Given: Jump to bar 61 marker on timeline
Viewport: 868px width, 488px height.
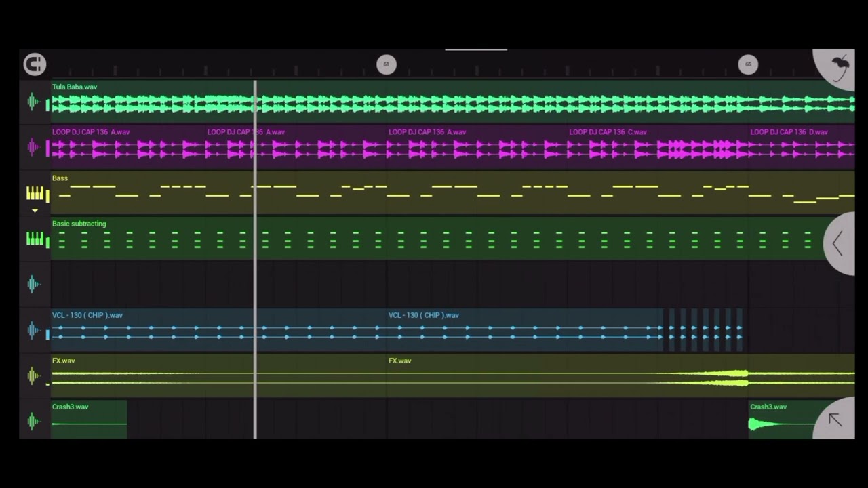Looking at the screenshot, I should pyautogui.click(x=387, y=64).
